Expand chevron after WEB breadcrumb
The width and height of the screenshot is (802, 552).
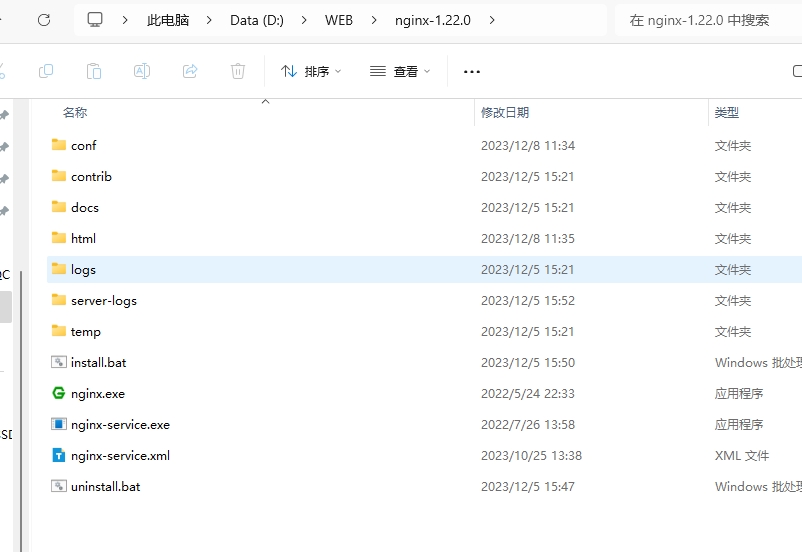coord(374,20)
